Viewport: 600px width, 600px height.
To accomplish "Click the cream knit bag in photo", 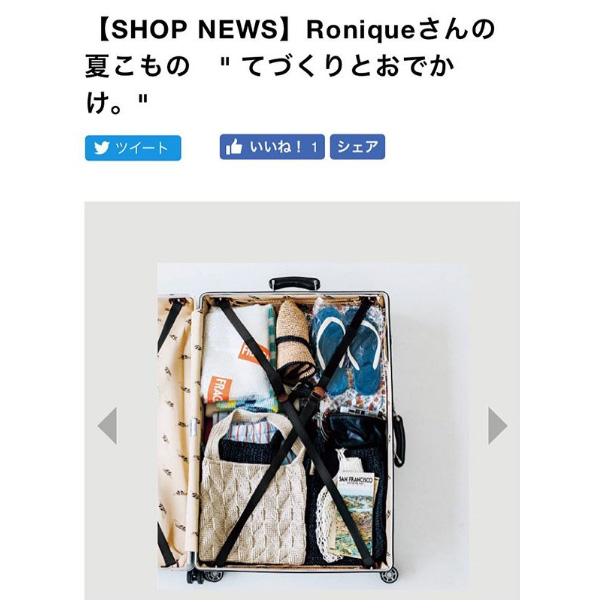I will [x=253, y=492].
